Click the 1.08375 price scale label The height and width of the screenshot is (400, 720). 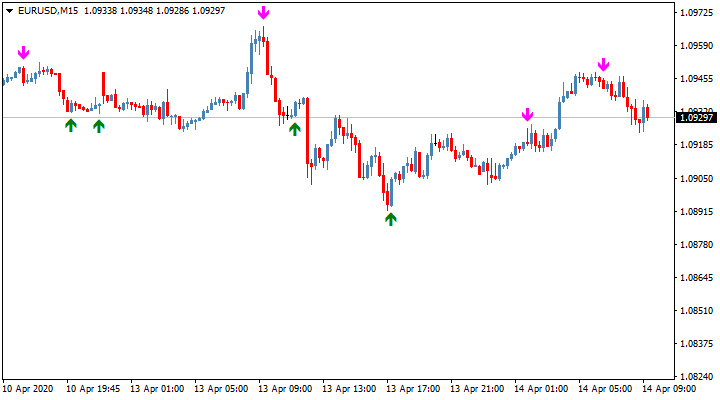point(696,344)
